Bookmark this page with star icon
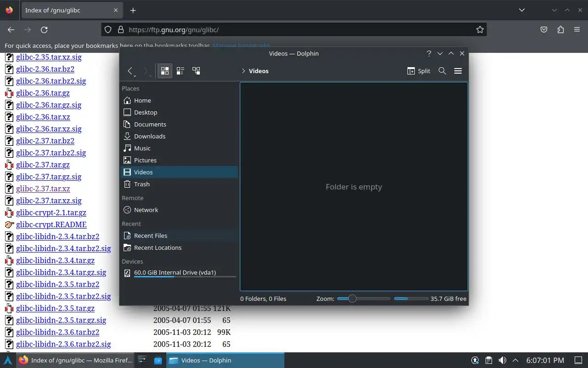Viewport: 588px width, 368px height. pos(480,29)
